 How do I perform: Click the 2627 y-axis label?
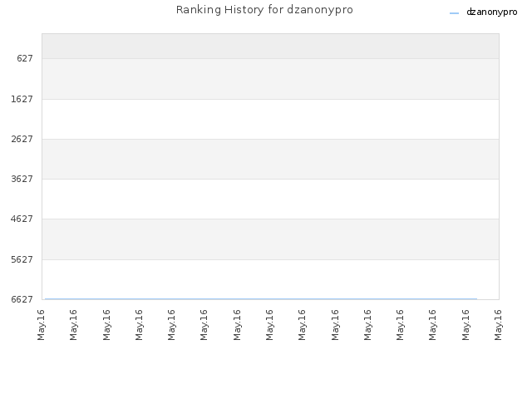[22, 139]
